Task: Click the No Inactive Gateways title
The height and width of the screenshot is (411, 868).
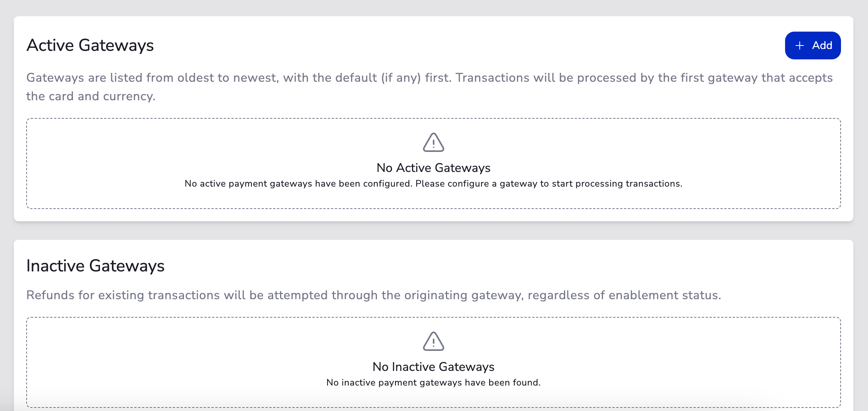Action: (x=433, y=367)
